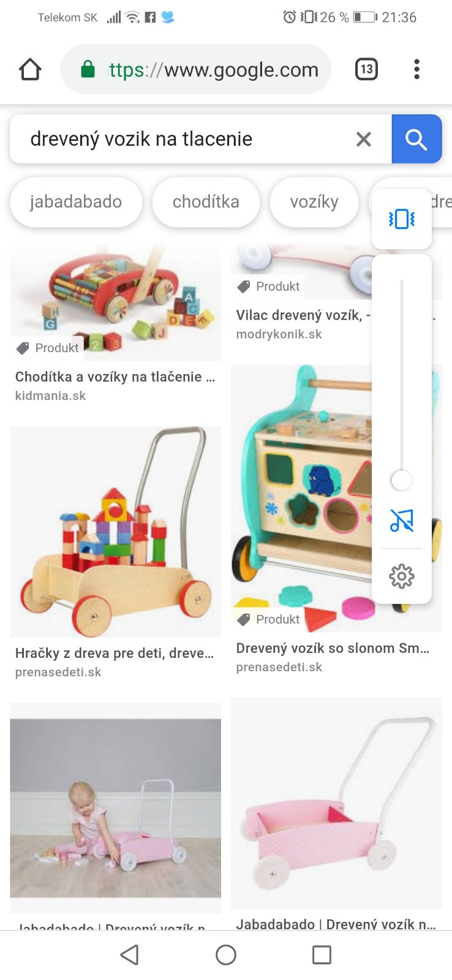Toggle vibrate mode in the volume panel
452x980 pixels.
click(402, 219)
